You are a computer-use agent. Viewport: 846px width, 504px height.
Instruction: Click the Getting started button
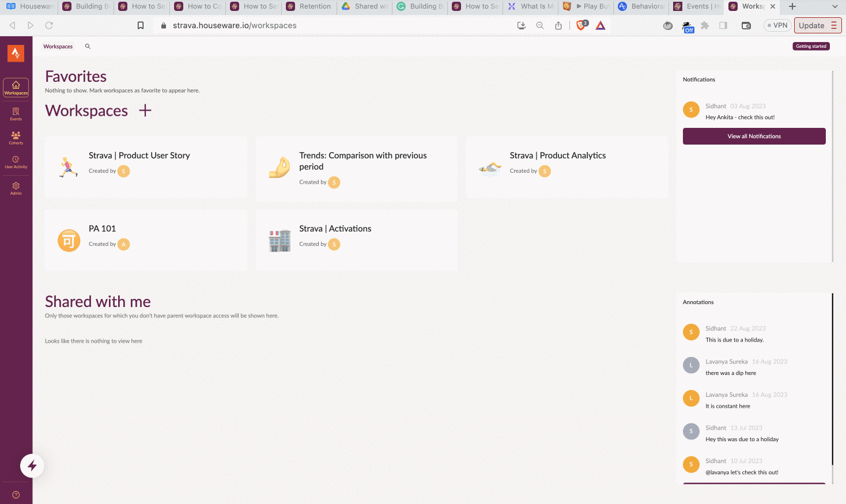point(811,46)
